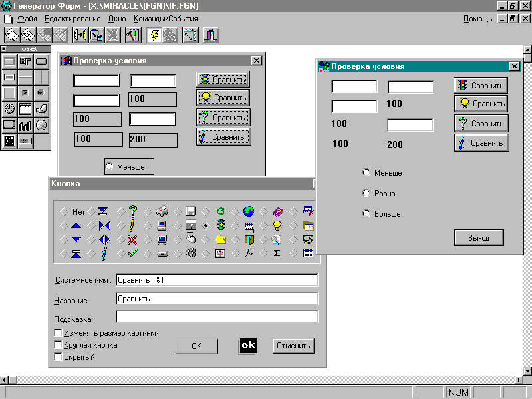The height and width of the screenshot is (399, 532).
Task: Click the lightning bolt toolbar icon
Action: (x=154, y=35)
